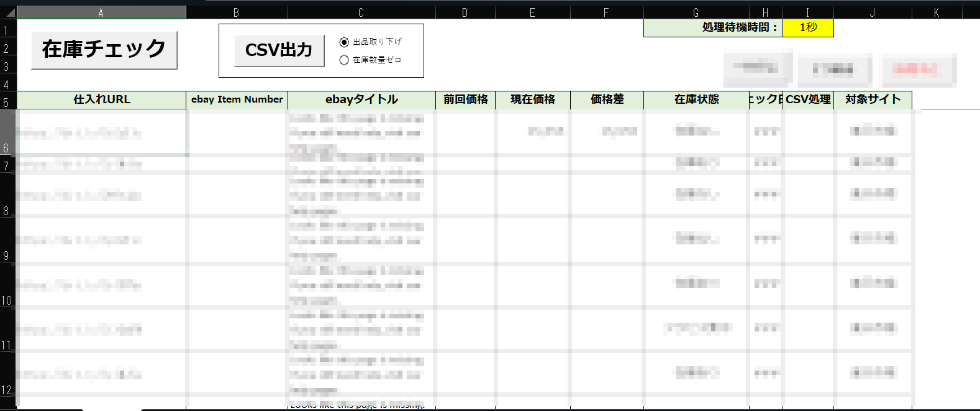
Task: Select column B via its header
Action: point(237,12)
